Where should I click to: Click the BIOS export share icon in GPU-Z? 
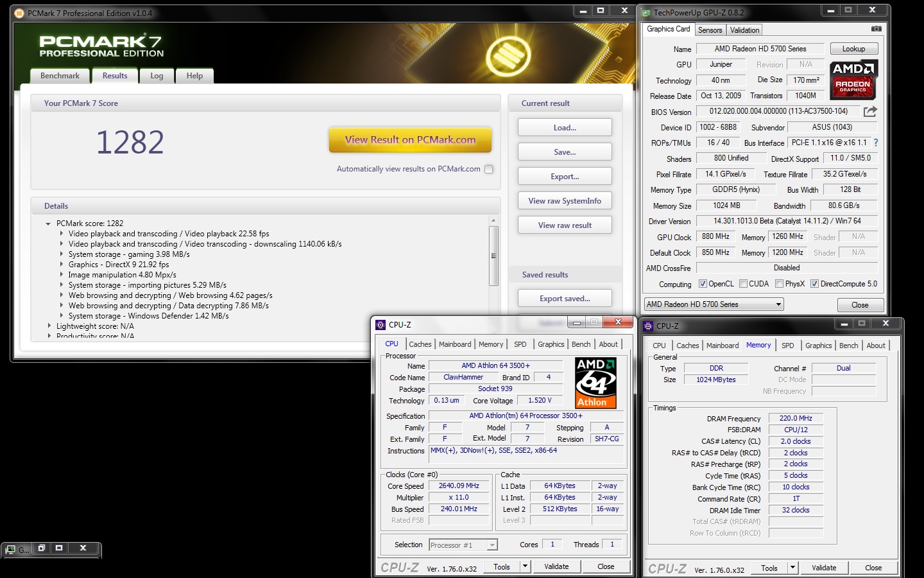tap(870, 111)
